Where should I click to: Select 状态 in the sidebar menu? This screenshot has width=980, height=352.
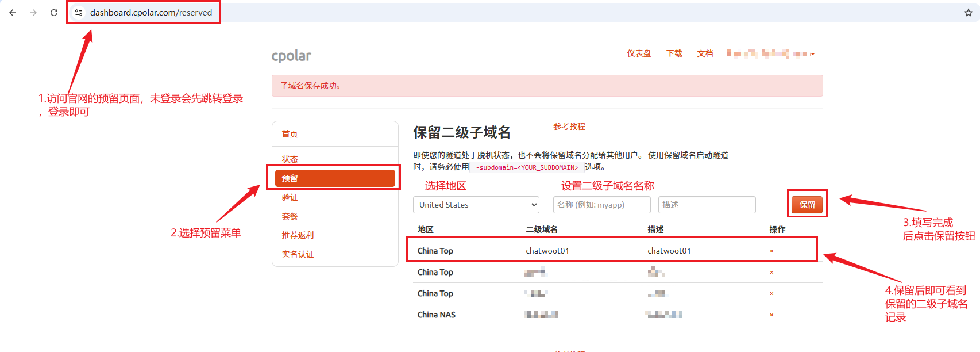290,159
